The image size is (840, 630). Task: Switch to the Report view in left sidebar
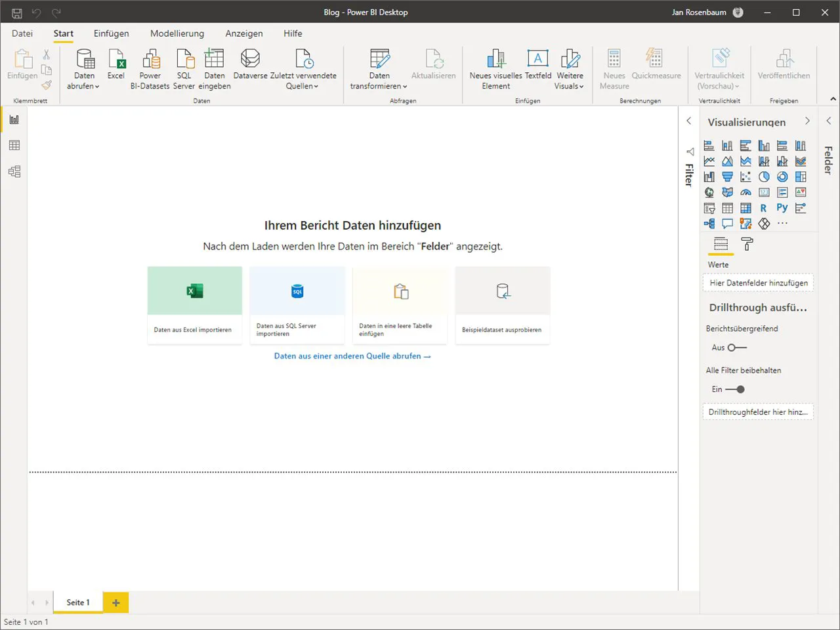(14, 119)
